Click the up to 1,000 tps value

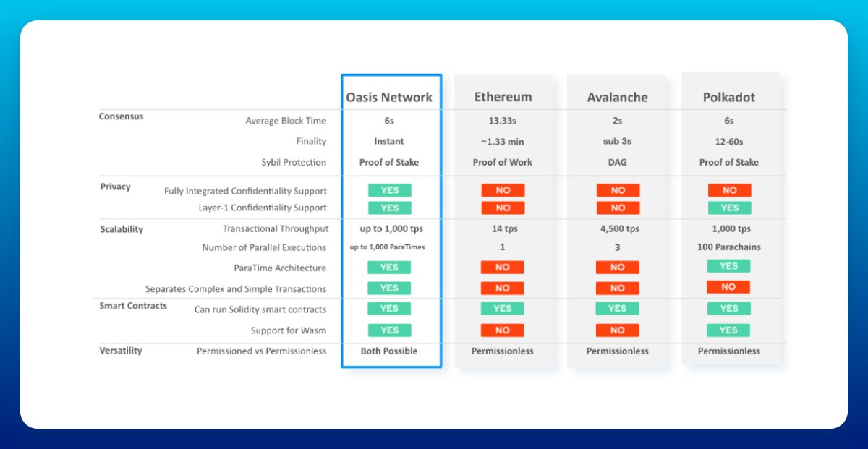391,228
